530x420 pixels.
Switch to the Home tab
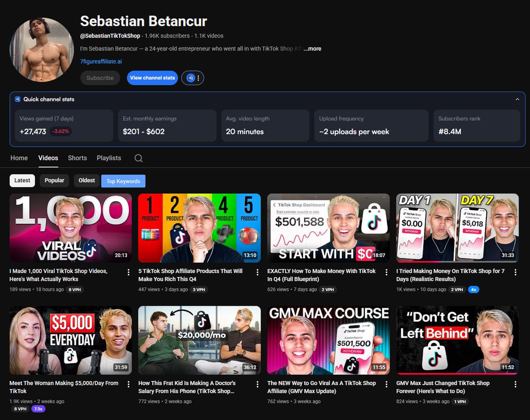(x=19, y=158)
